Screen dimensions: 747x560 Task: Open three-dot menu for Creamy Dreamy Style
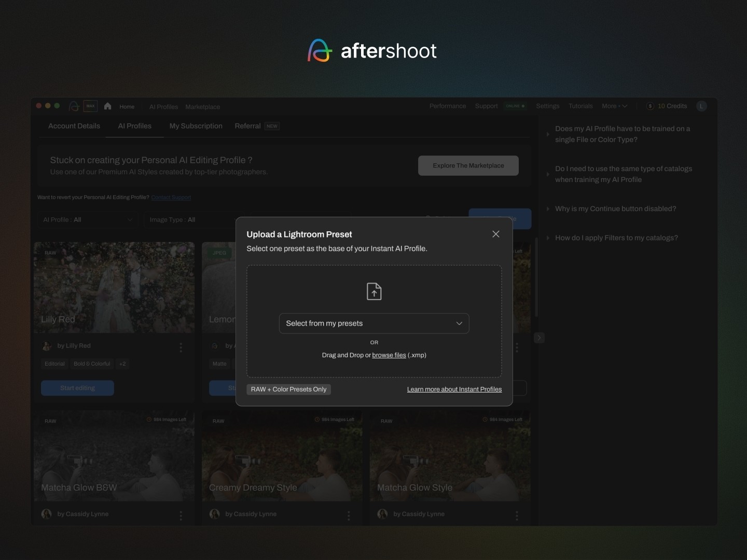[349, 515]
